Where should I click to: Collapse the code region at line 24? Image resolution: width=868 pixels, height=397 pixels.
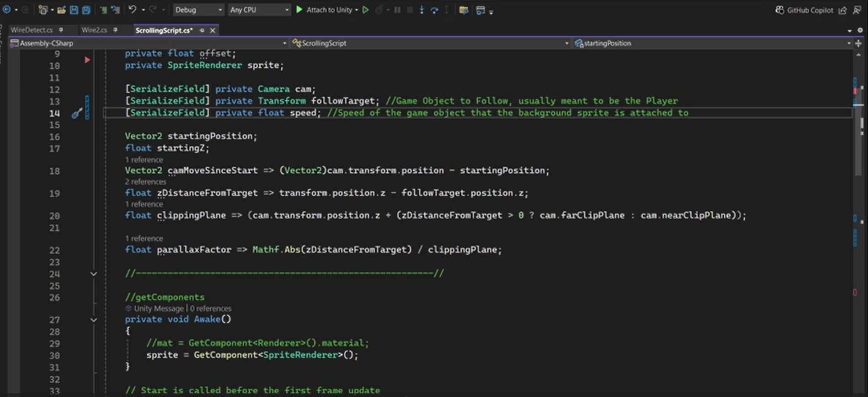93,274
